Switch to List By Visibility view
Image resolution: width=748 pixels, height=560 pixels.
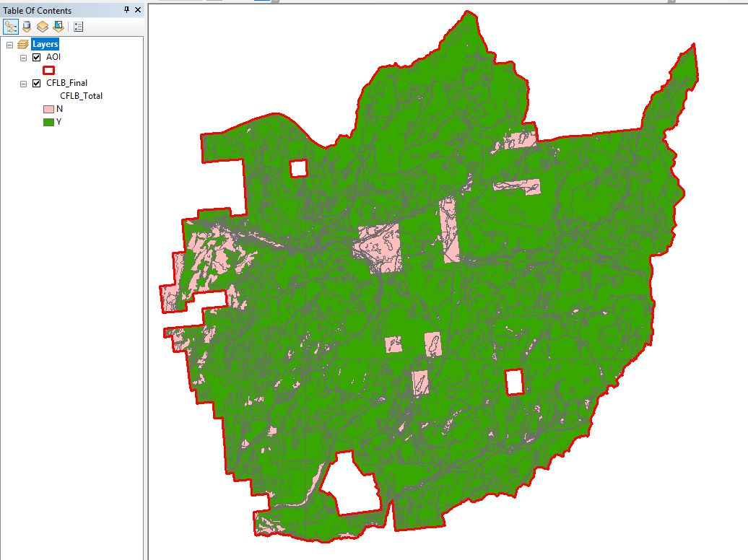(43, 27)
